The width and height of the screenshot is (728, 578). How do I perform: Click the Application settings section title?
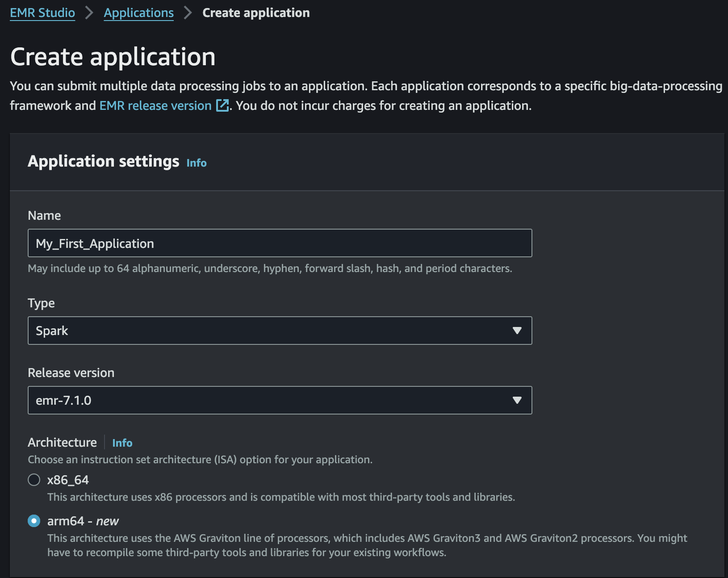pyautogui.click(x=103, y=161)
